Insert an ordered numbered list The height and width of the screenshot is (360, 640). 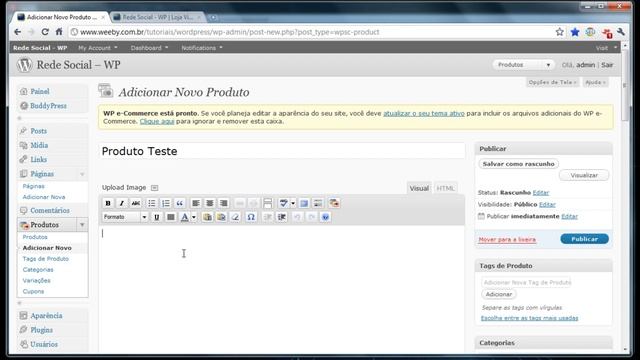tap(165, 203)
